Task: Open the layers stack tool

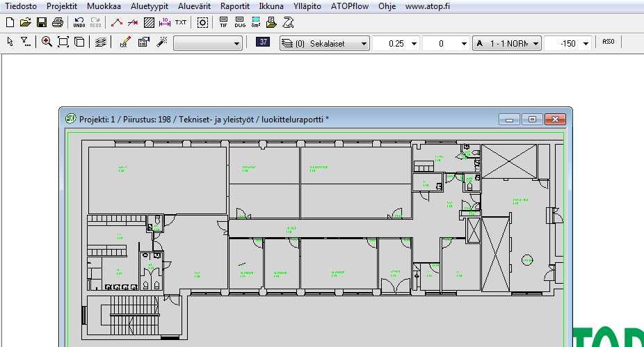Action: (101, 42)
